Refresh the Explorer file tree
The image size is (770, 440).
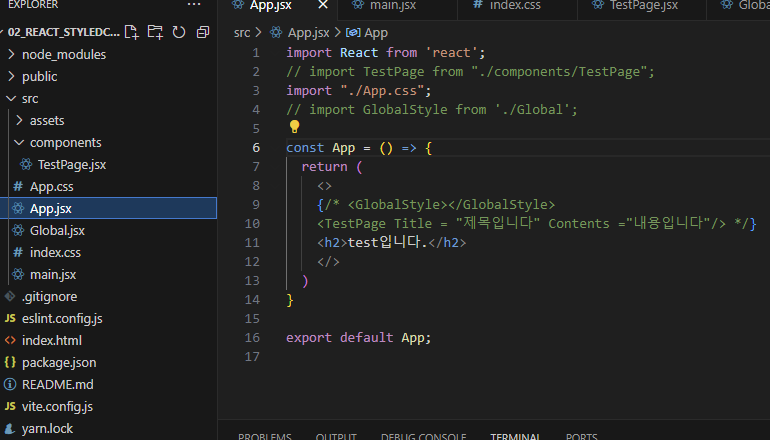179,32
